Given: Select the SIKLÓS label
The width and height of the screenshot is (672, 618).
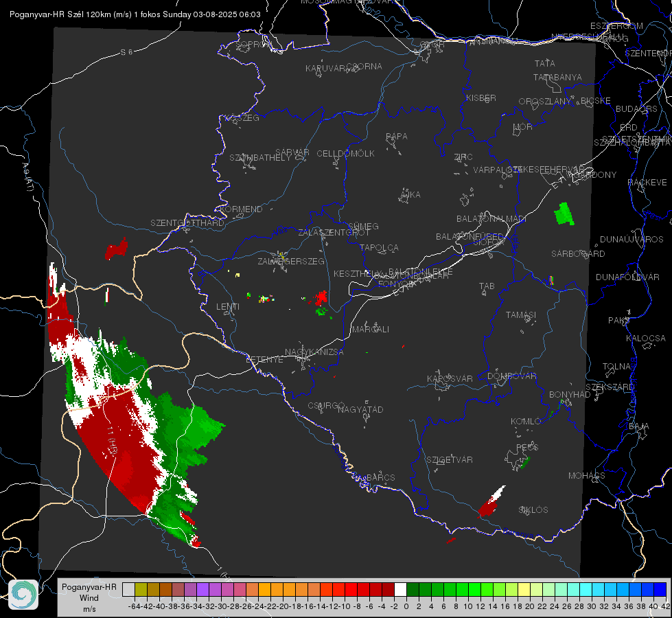Looking at the screenshot, I should pos(533,510).
